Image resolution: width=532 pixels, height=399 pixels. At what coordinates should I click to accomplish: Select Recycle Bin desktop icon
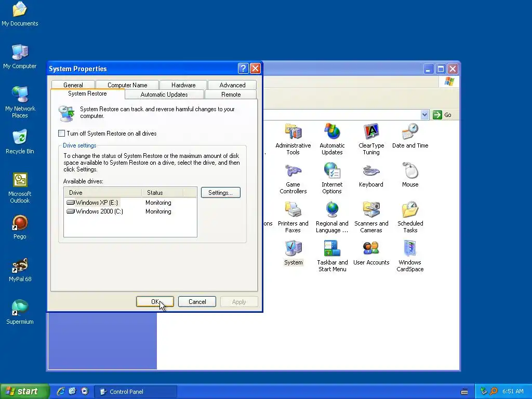tap(20, 142)
